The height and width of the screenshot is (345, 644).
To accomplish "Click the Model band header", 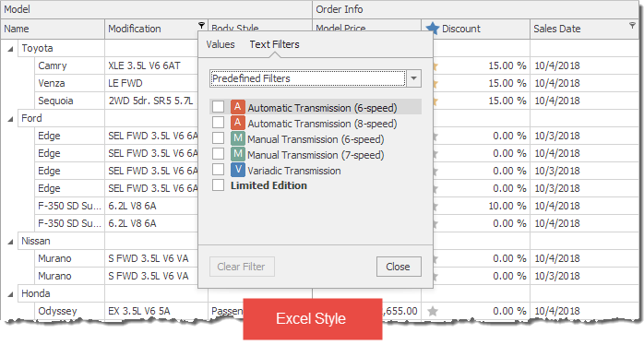I will (x=156, y=9).
